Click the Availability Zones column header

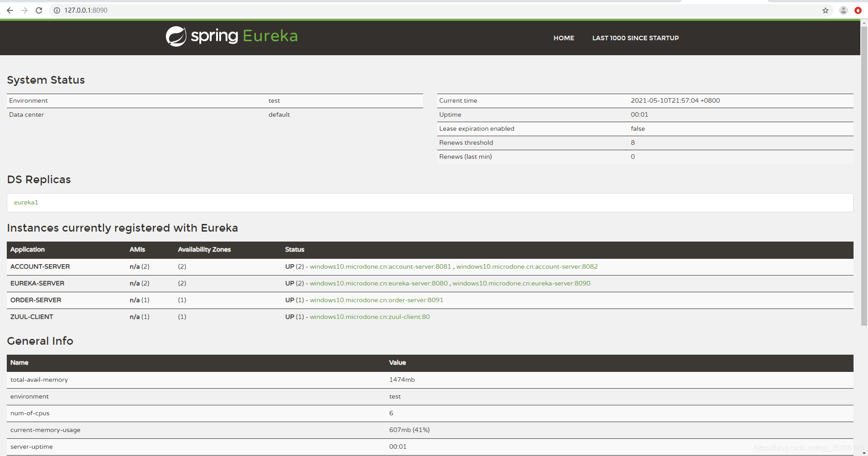click(204, 250)
